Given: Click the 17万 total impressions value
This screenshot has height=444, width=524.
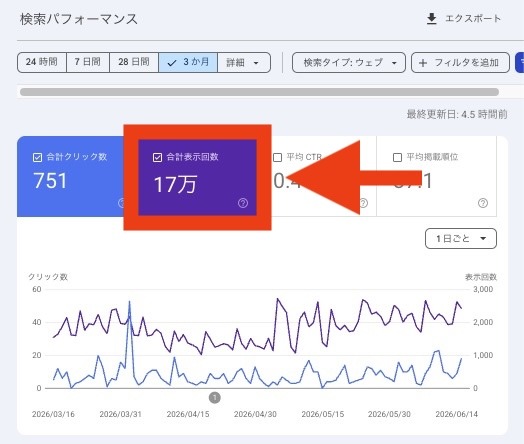Looking at the screenshot, I should tap(175, 184).
